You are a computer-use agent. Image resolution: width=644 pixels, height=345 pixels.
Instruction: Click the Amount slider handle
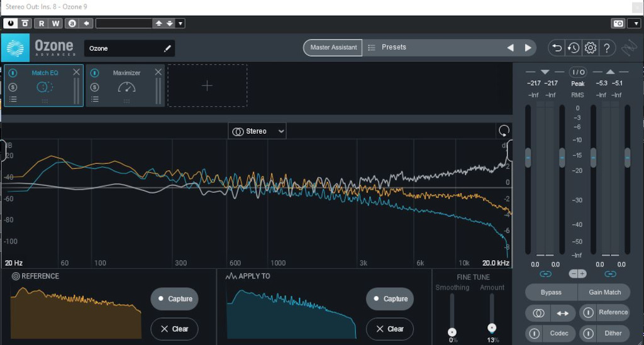coord(492,327)
